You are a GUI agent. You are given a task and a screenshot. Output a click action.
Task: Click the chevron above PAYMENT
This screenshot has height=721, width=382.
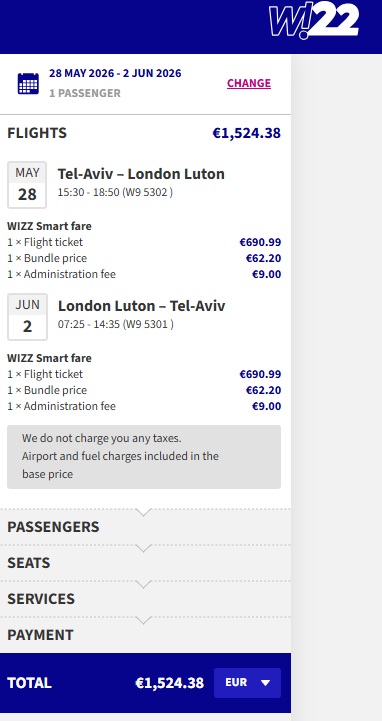(144, 620)
